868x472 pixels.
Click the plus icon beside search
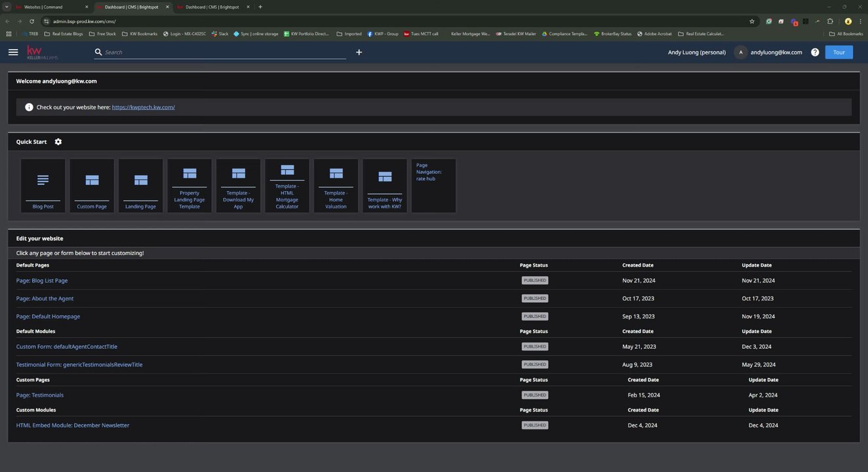(359, 52)
